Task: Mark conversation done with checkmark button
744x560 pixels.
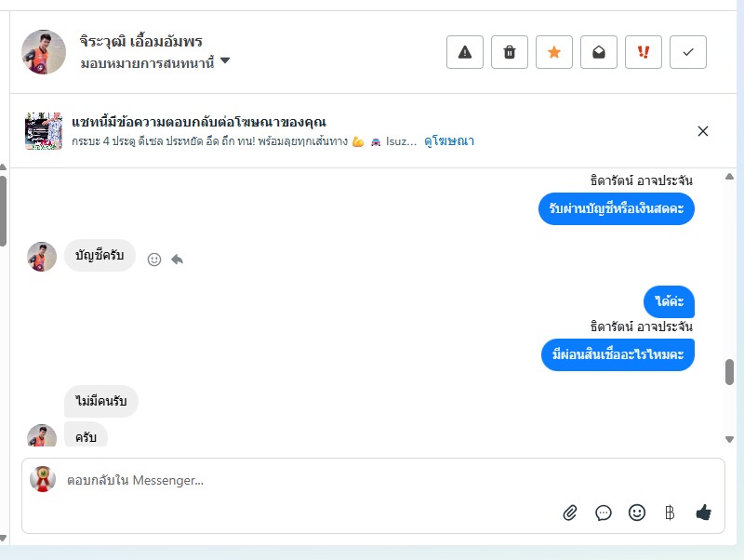Action: coord(688,52)
